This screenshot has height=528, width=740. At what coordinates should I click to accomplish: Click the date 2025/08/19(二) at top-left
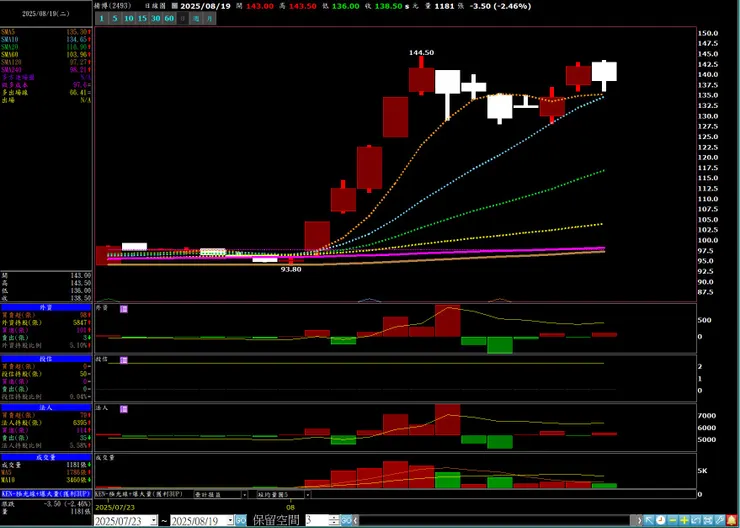click(x=46, y=14)
